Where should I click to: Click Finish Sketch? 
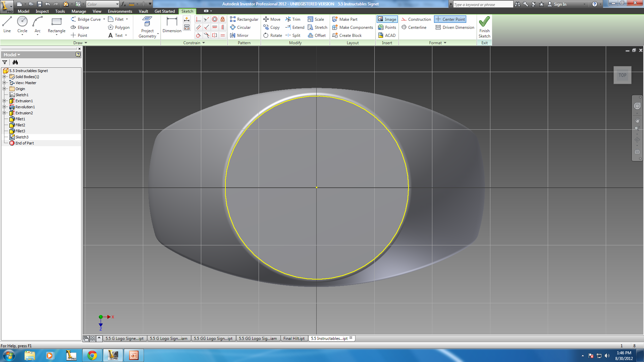[x=484, y=27]
